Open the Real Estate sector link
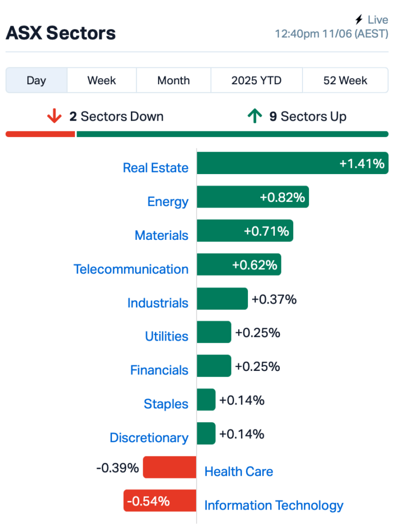Screen dimensions: 420x526 (x=156, y=168)
